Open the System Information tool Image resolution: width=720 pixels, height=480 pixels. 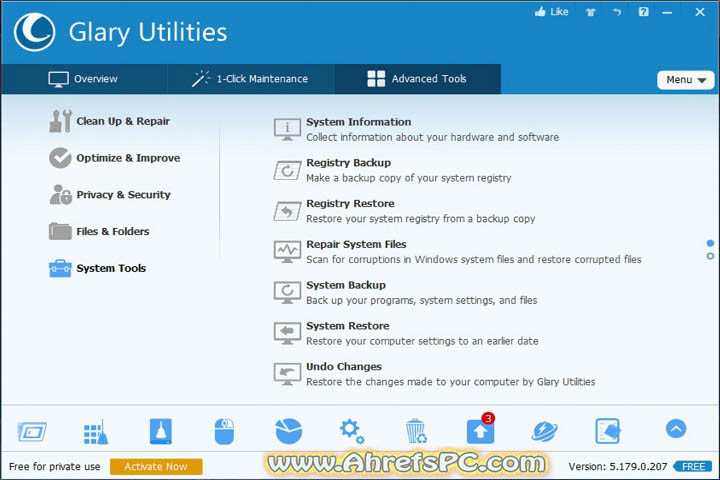(416, 130)
